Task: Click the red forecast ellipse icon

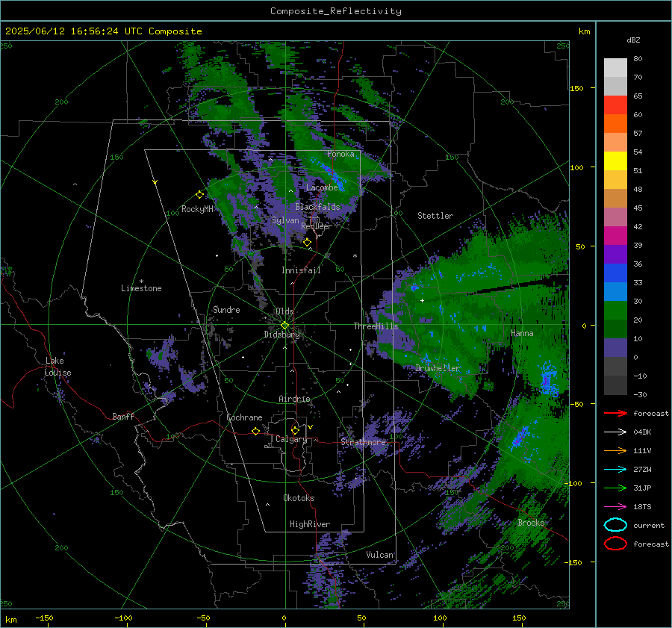Action: click(615, 544)
